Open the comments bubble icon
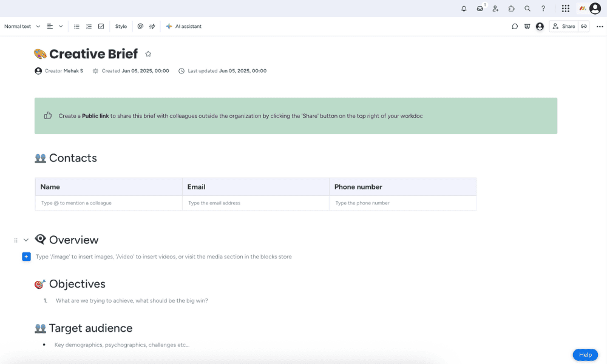 515,26
